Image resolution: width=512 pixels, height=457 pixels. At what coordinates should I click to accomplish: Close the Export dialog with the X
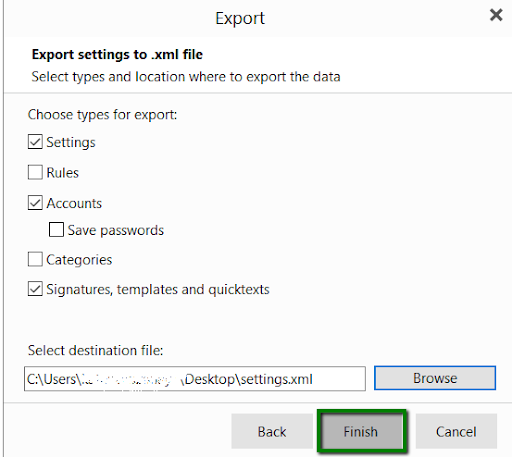496,15
